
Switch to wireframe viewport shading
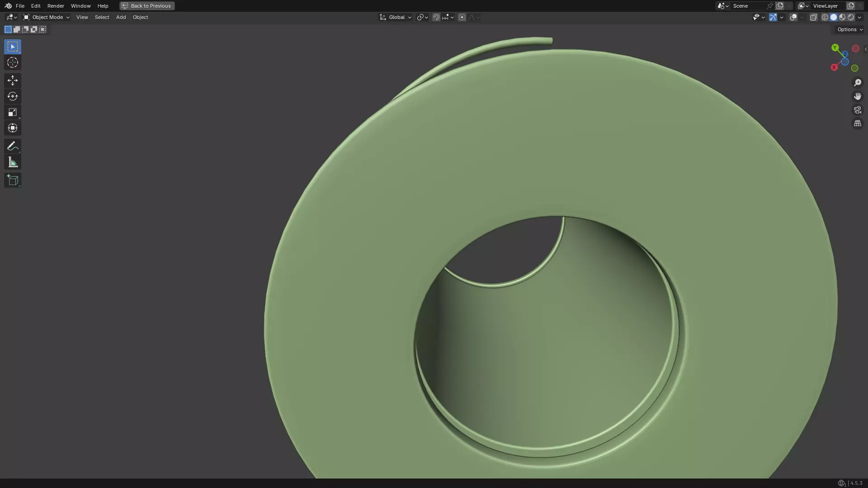(x=825, y=17)
